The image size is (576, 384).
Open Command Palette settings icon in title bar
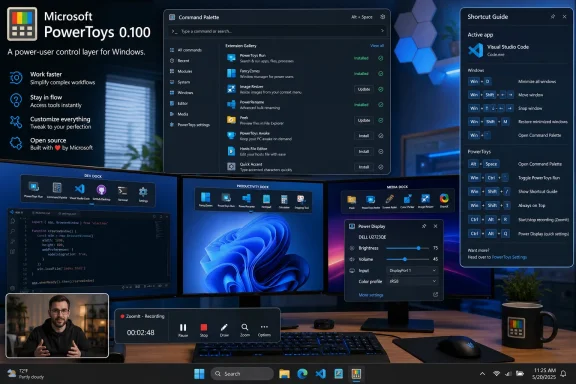[x=382, y=17]
